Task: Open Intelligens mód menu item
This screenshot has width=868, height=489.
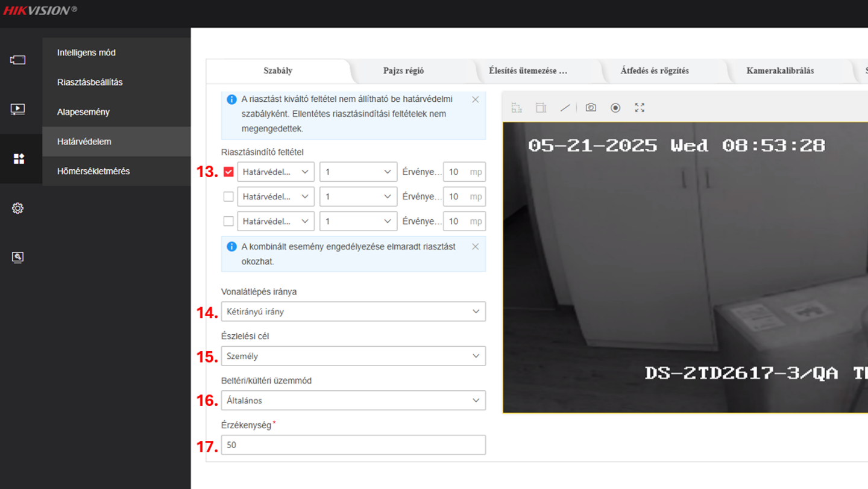Action: click(116, 52)
